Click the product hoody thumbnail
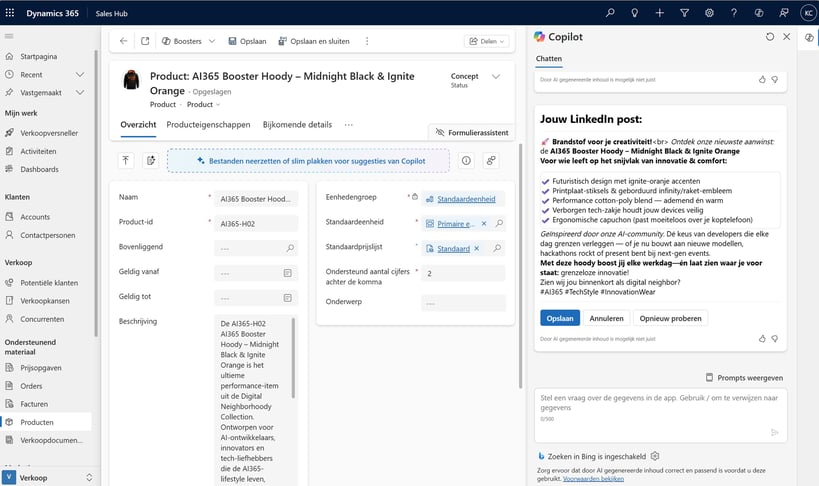819x486 pixels. point(131,80)
